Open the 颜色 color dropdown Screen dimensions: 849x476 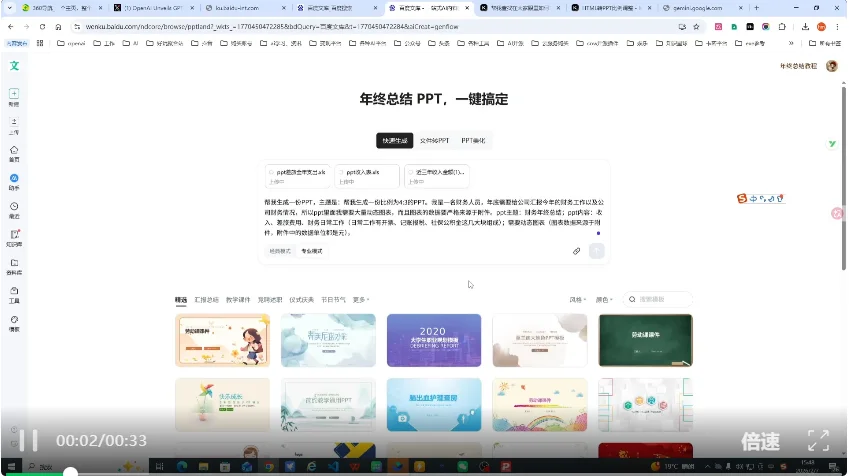pyautogui.click(x=604, y=299)
